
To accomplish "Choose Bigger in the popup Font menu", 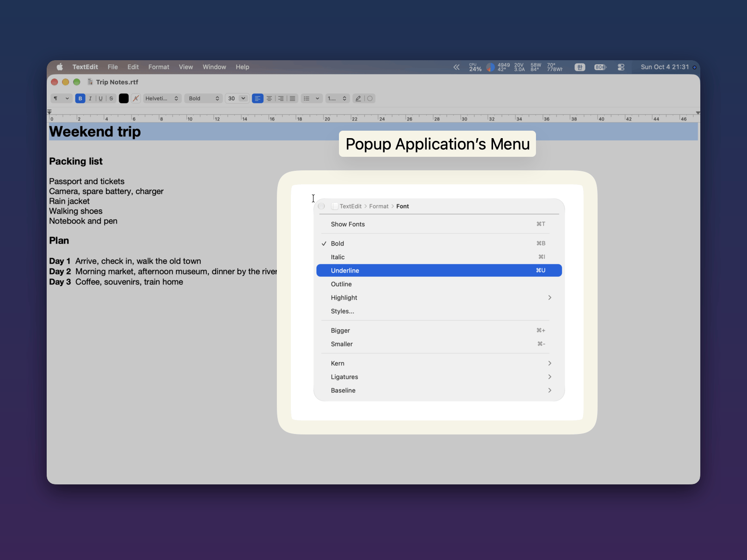I will (x=439, y=330).
